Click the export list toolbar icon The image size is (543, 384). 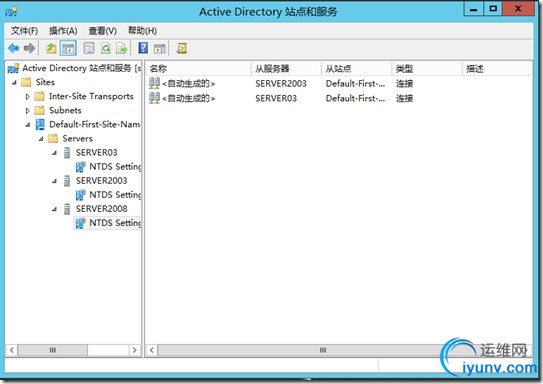coord(122,48)
